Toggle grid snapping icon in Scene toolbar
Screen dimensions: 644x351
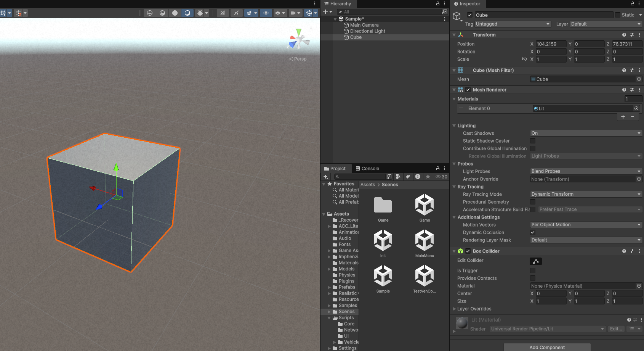[18, 13]
